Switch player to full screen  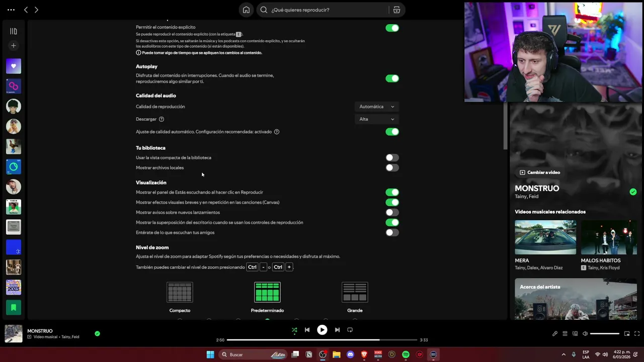[637, 333]
